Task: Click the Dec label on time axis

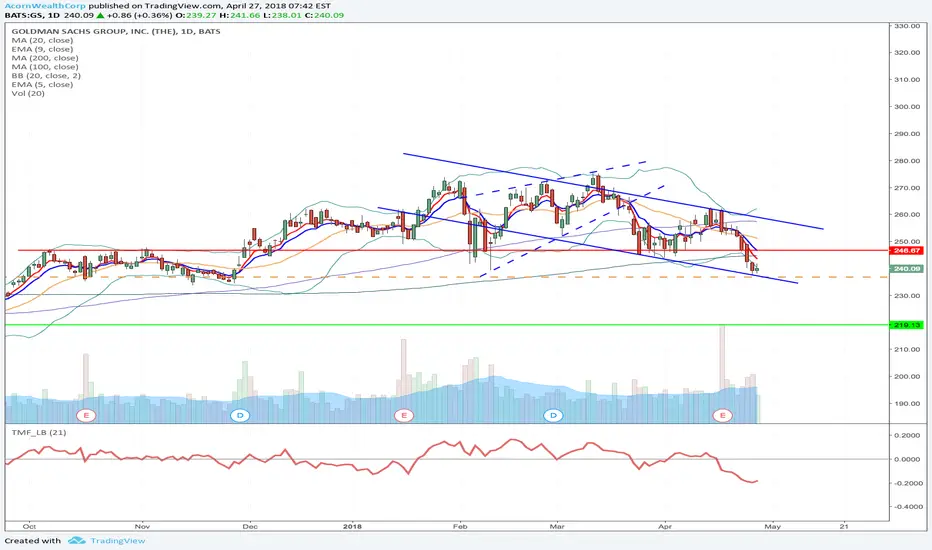Action: pos(250,526)
